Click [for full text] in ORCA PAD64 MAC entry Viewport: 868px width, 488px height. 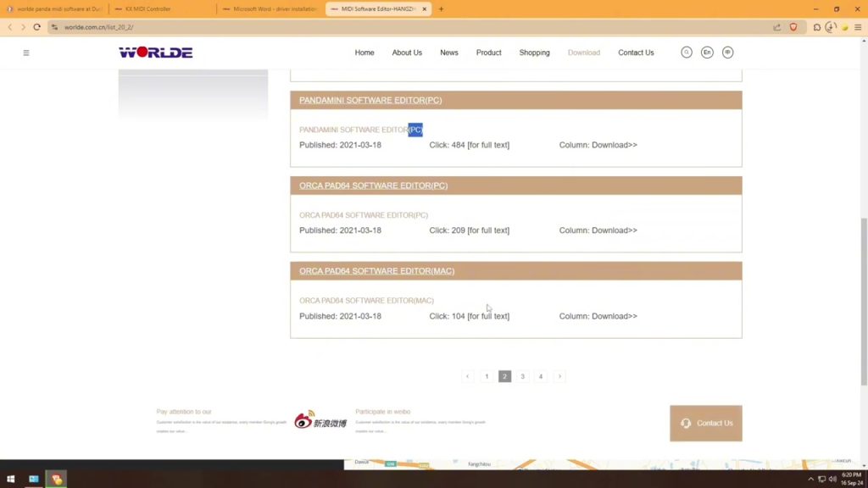pos(488,316)
